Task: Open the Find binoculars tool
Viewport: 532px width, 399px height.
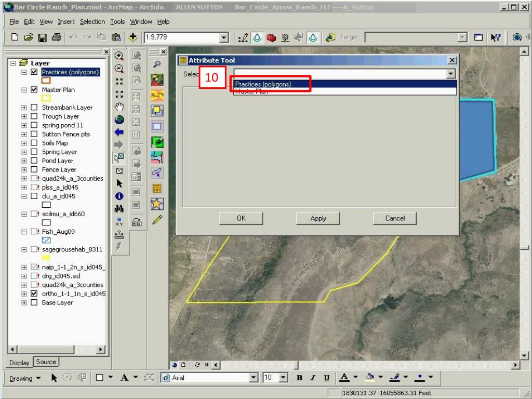Action: coord(119,209)
